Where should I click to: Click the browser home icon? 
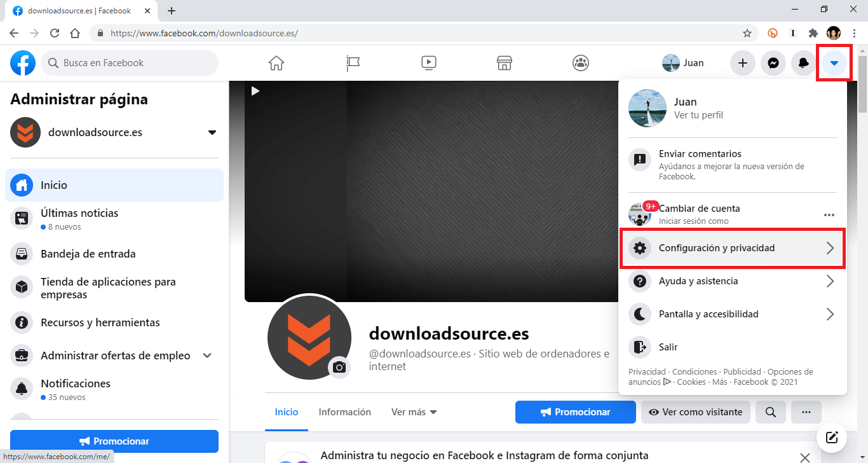coord(75,33)
